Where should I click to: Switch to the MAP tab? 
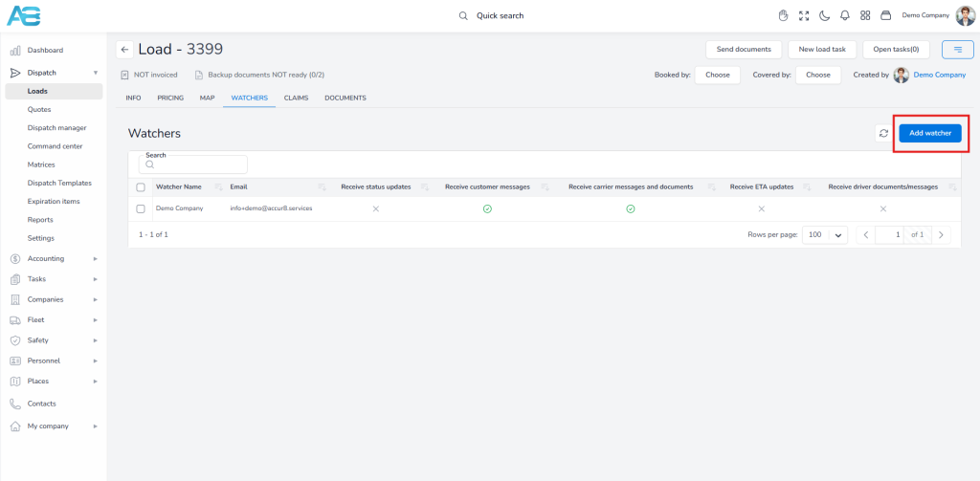pos(207,98)
